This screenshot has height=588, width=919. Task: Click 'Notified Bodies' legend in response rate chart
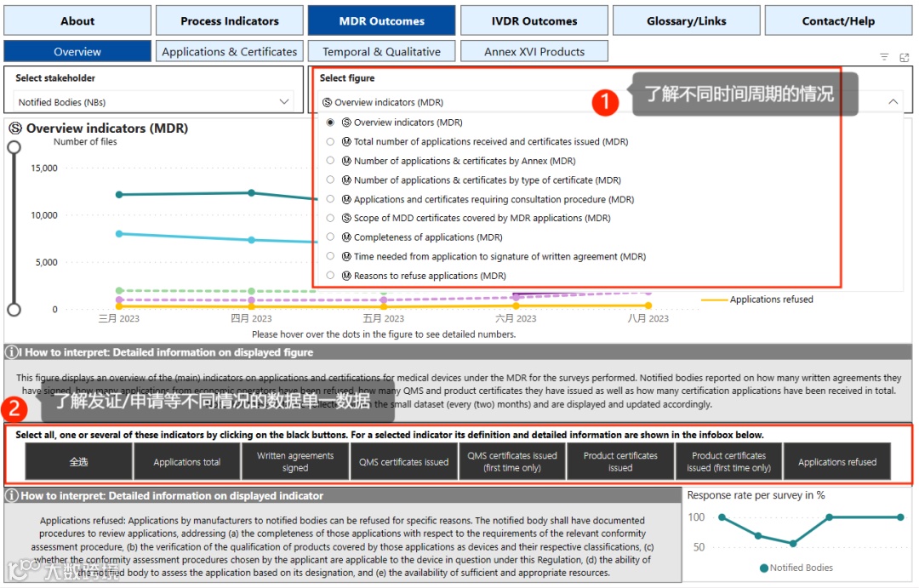point(796,568)
